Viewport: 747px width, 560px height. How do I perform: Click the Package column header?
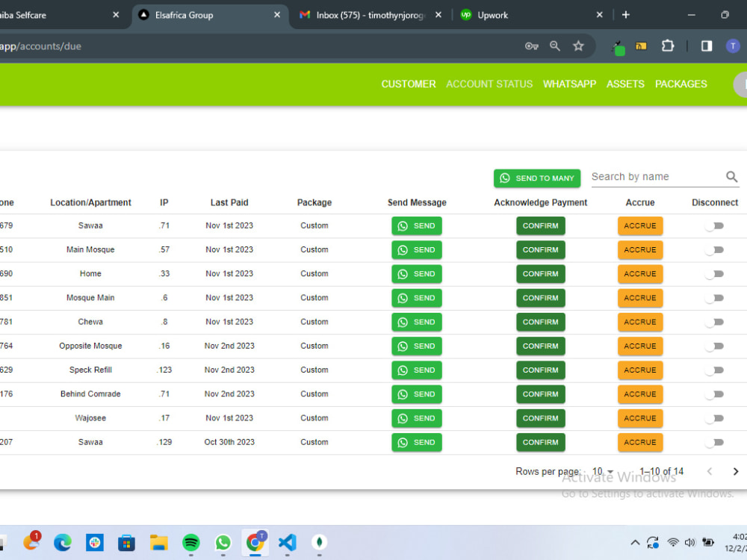click(x=314, y=202)
